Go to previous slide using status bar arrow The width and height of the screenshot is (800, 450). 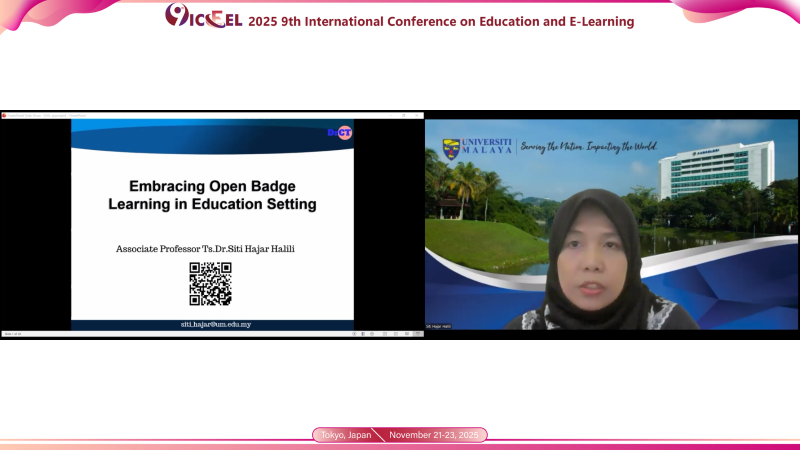[356, 334]
